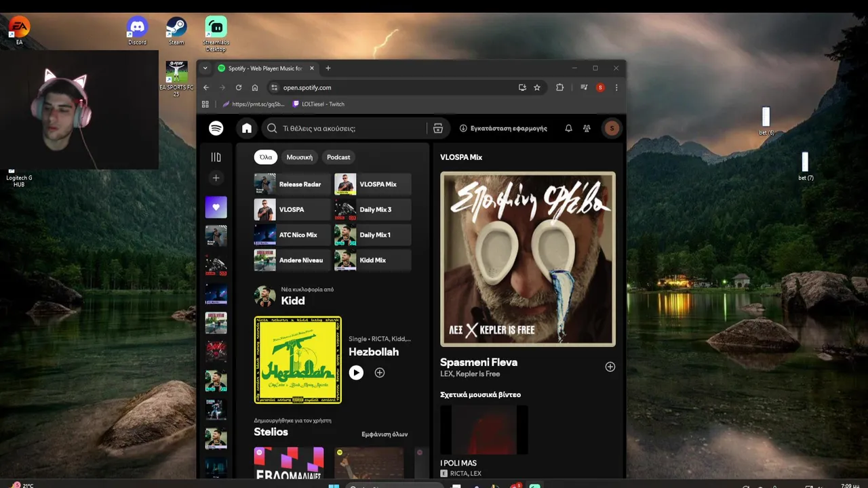Open Daily Mix 3 shortcut
This screenshot has height=488, width=868.
tap(373, 209)
